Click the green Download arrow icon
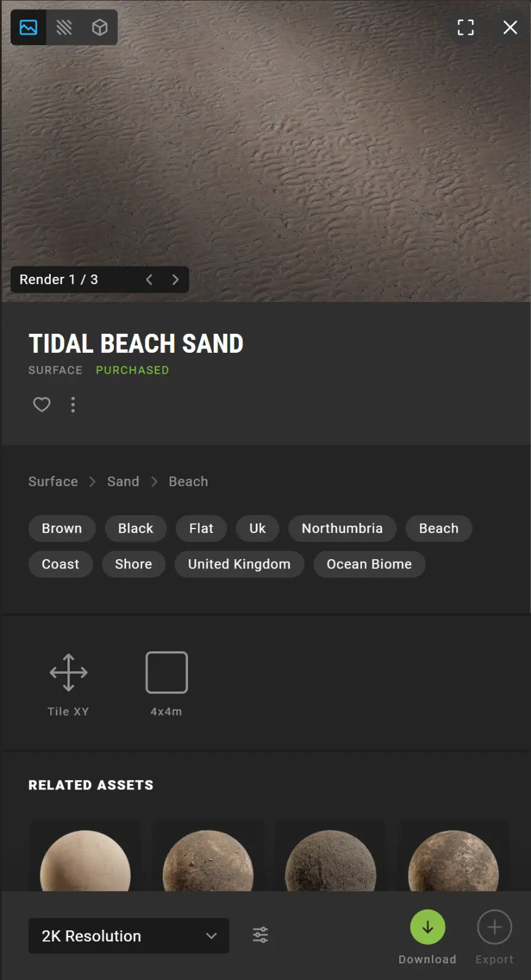531x980 pixels. (x=427, y=927)
